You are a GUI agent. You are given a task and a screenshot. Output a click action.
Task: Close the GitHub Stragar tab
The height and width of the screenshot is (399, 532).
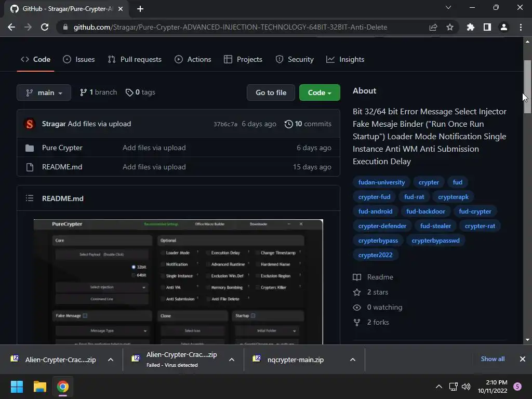(x=121, y=9)
